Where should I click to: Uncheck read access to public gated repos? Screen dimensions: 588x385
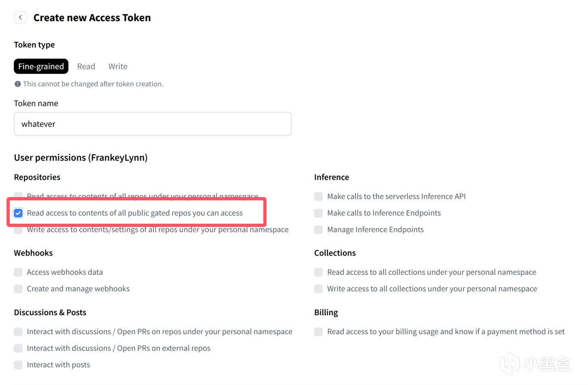(x=18, y=213)
